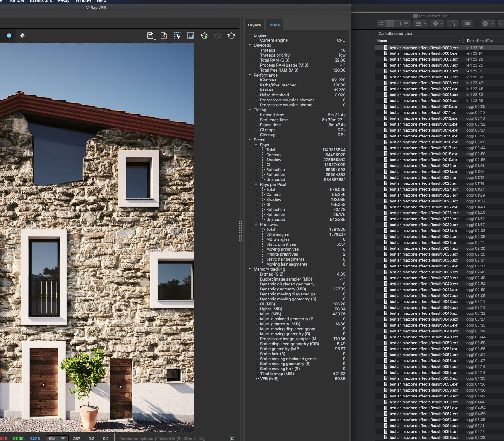Screen dimensions: 504x441
Task: Select Finder icon view
Action: [x=381, y=24]
